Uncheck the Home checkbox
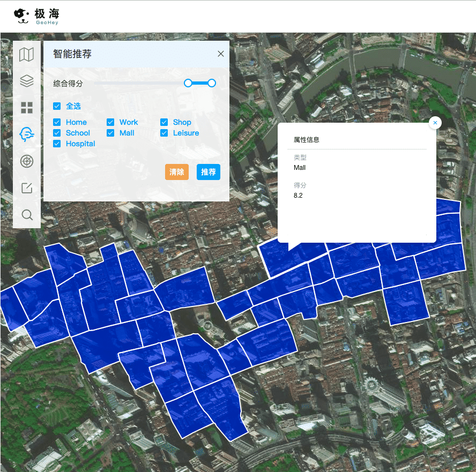476x472 pixels. click(57, 122)
